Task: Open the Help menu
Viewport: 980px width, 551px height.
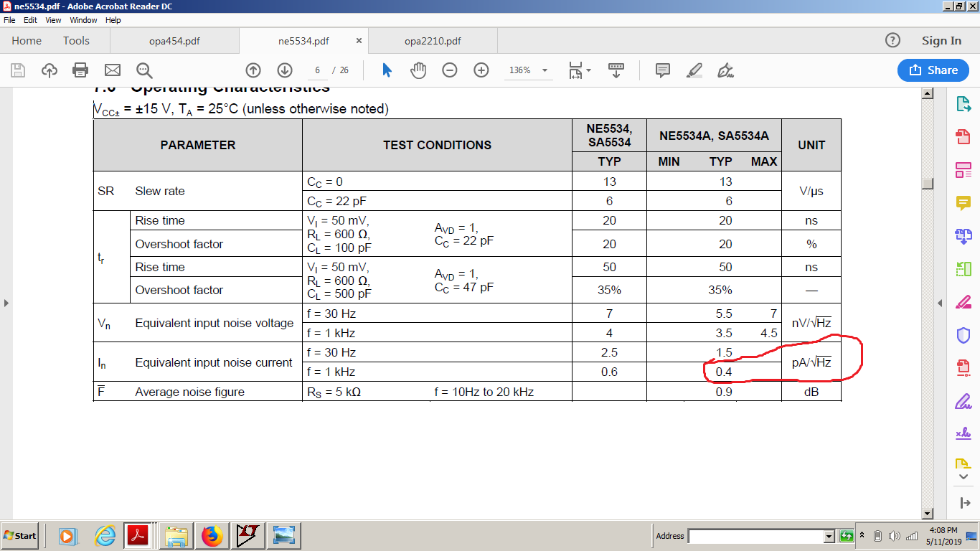Action: click(113, 20)
